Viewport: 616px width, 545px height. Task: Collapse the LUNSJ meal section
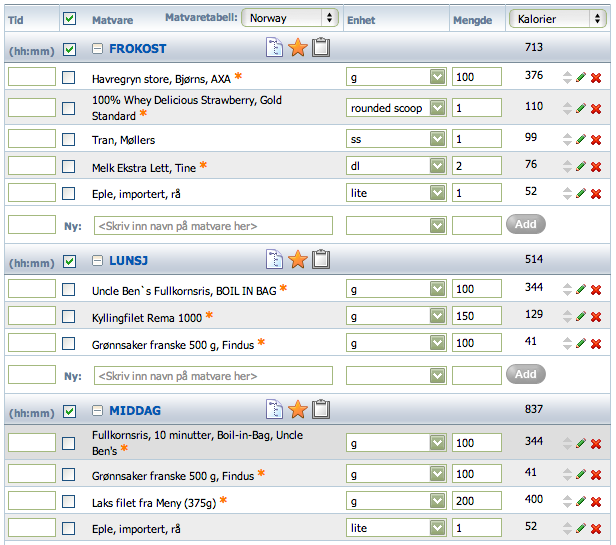[x=97, y=261]
